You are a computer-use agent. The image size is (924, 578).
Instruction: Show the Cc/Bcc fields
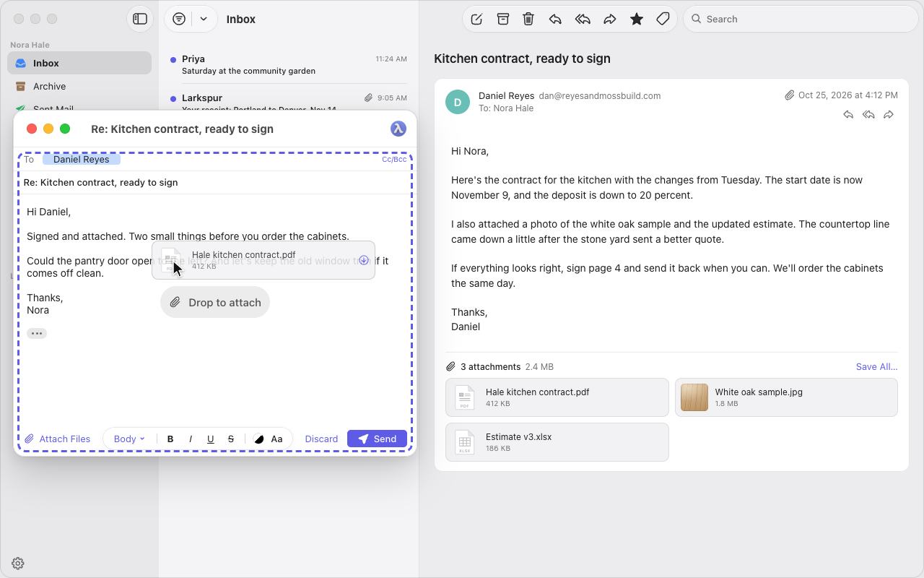click(x=394, y=160)
